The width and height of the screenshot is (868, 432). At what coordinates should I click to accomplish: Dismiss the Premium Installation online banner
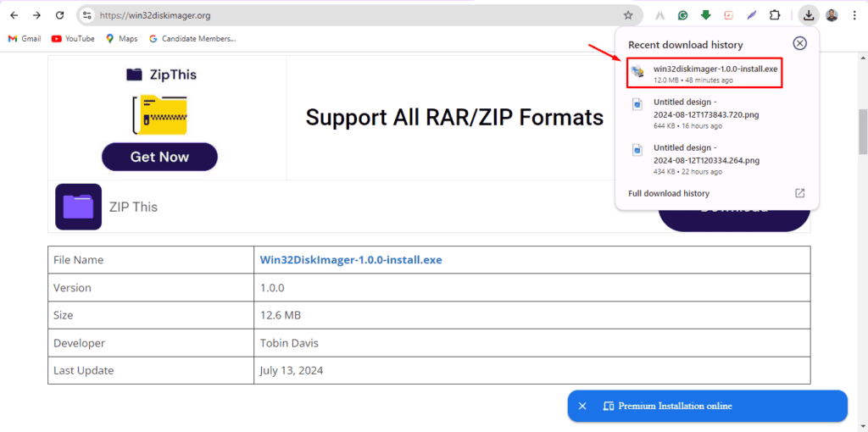[x=581, y=406]
